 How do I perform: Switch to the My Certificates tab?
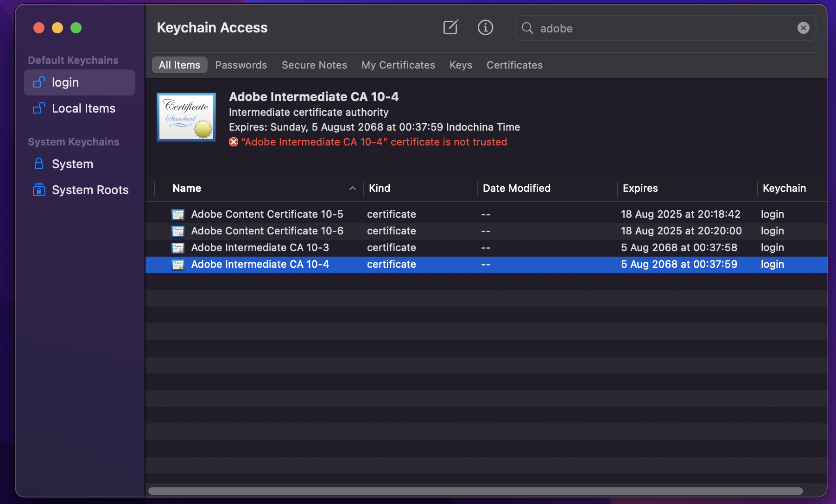click(398, 65)
